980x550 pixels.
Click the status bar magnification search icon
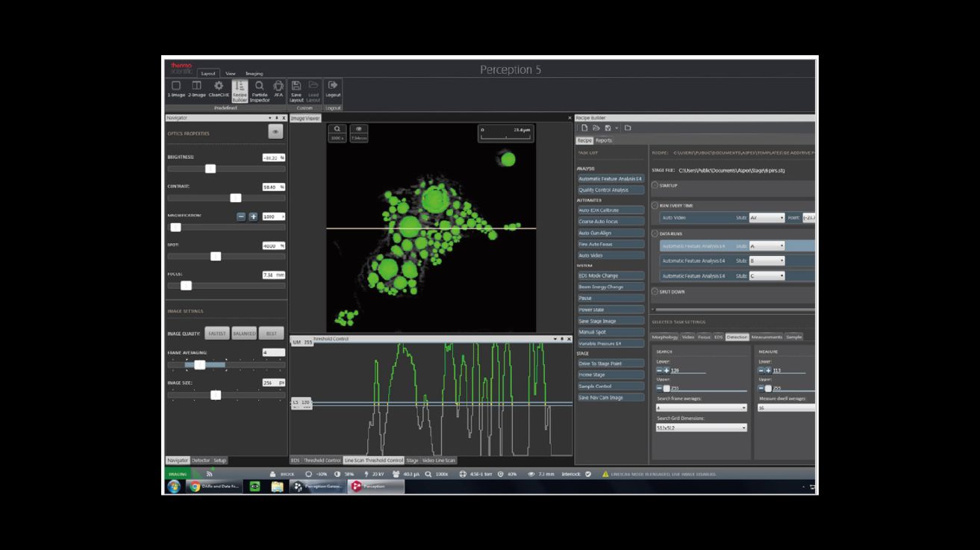tap(428, 474)
